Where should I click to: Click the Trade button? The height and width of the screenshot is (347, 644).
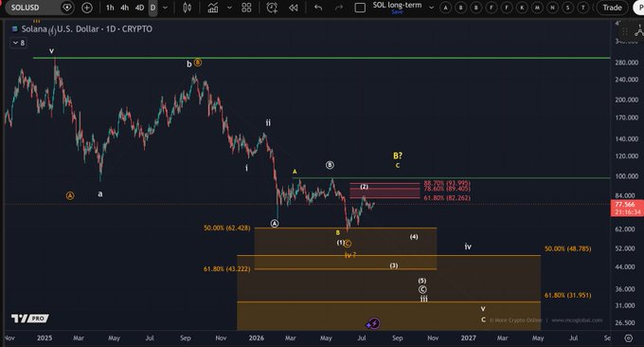(x=612, y=8)
